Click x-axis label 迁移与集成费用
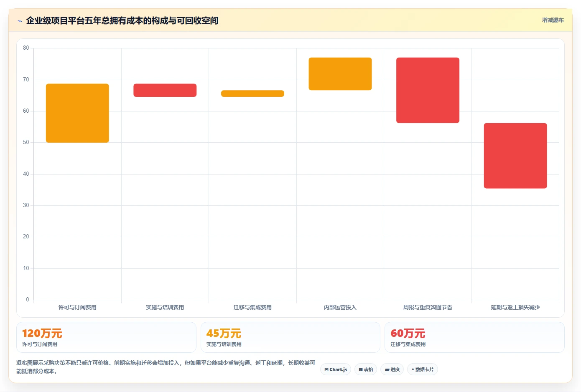The width and height of the screenshot is (581, 392). pos(252,307)
